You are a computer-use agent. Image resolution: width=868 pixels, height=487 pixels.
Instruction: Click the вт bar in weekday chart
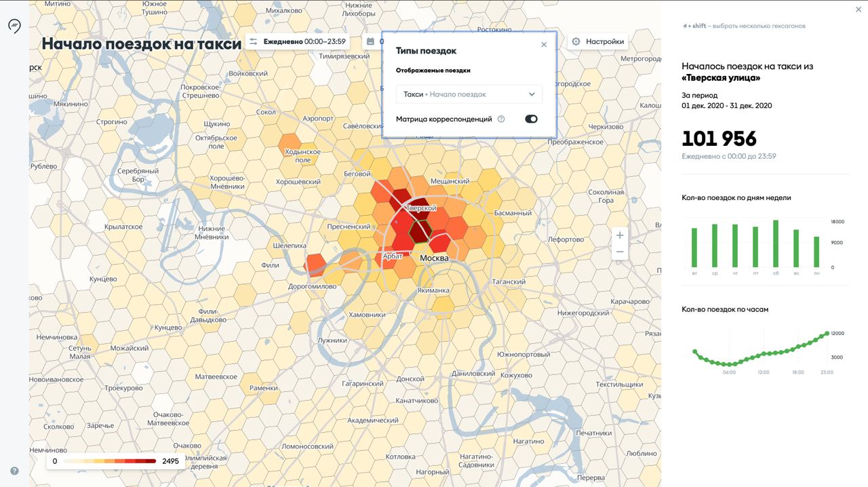click(x=694, y=248)
